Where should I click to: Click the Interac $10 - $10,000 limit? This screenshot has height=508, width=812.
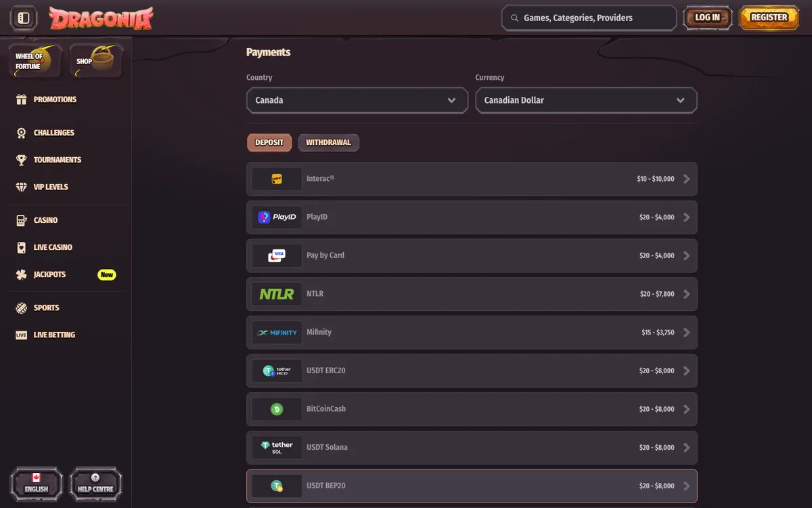(x=656, y=179)
